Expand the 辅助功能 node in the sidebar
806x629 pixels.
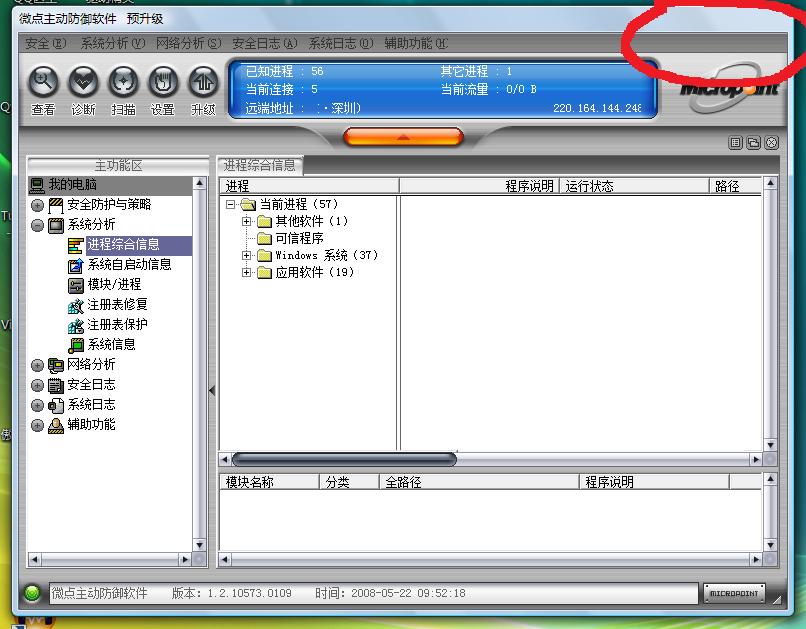pyautogui.click(x=37, y=426)
